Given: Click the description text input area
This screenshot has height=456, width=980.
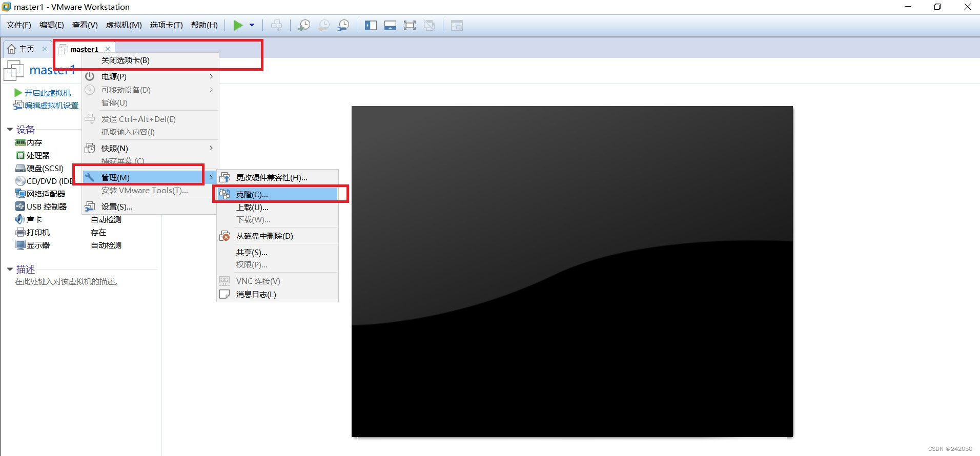Looking at the screenshot, I should click(x=68, y=282).
